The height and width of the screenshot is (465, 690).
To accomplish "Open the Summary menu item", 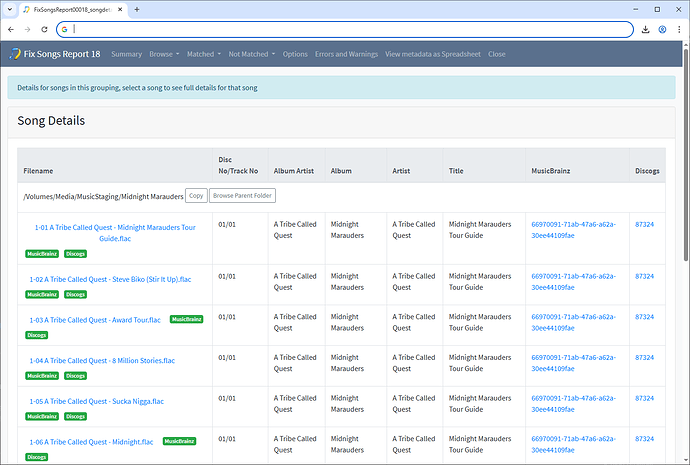I will [x=126, y=54].
